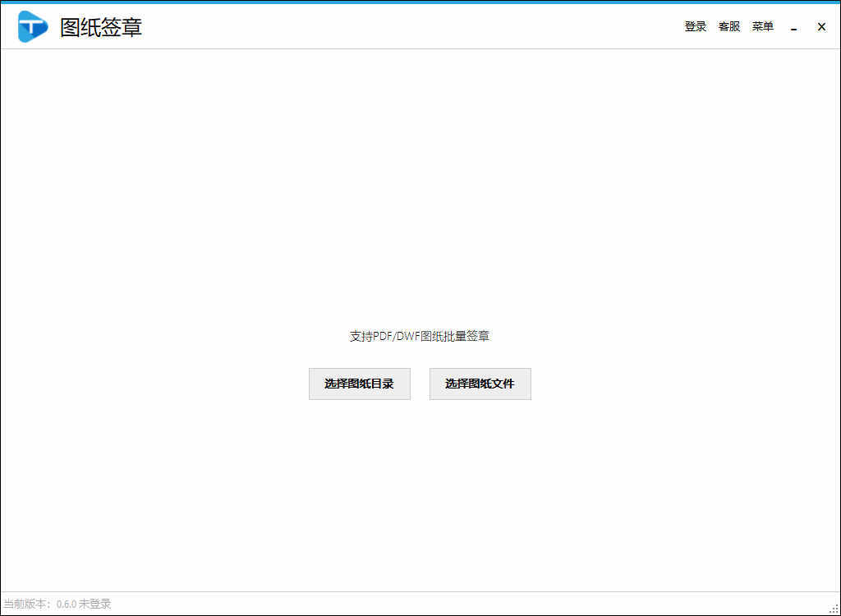Click the blue T application logo
The width and height of the screenshot is (841, 616).
pos(33,27)
